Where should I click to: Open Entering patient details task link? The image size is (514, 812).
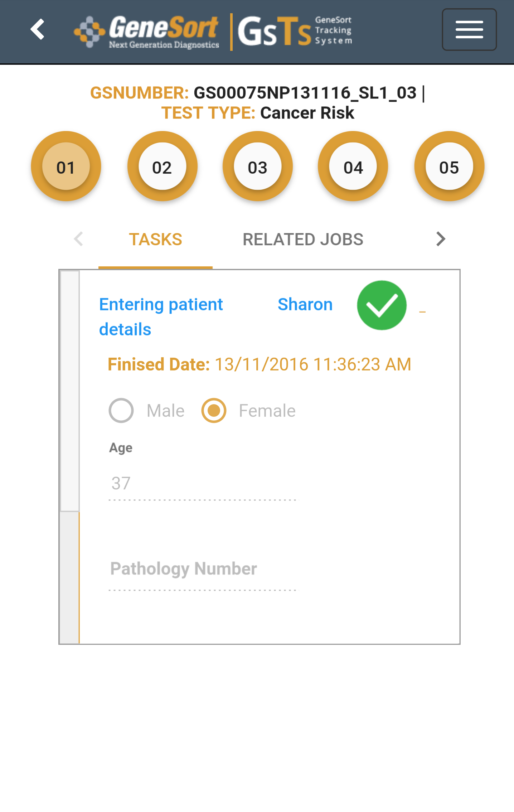tap(161, 317)
